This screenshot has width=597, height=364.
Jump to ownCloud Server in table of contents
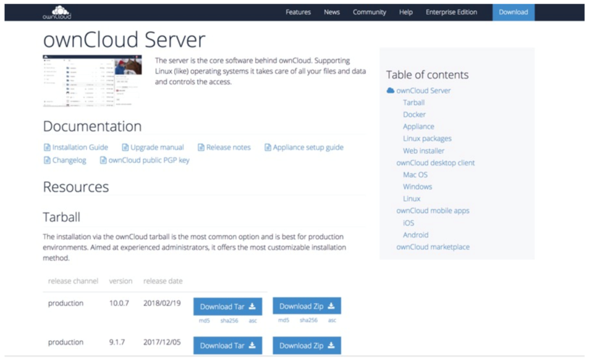(423, 91)
